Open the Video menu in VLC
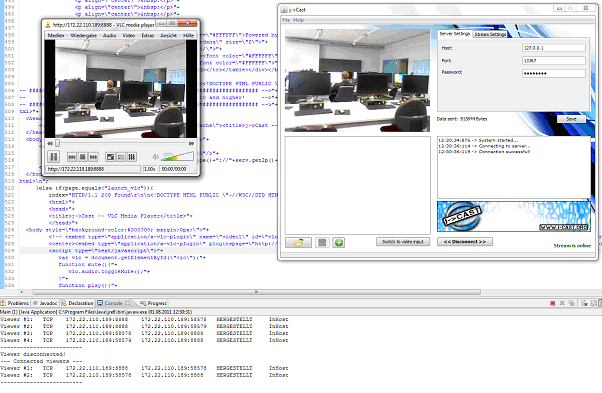The image size is (602, 393). pos(129,35)
